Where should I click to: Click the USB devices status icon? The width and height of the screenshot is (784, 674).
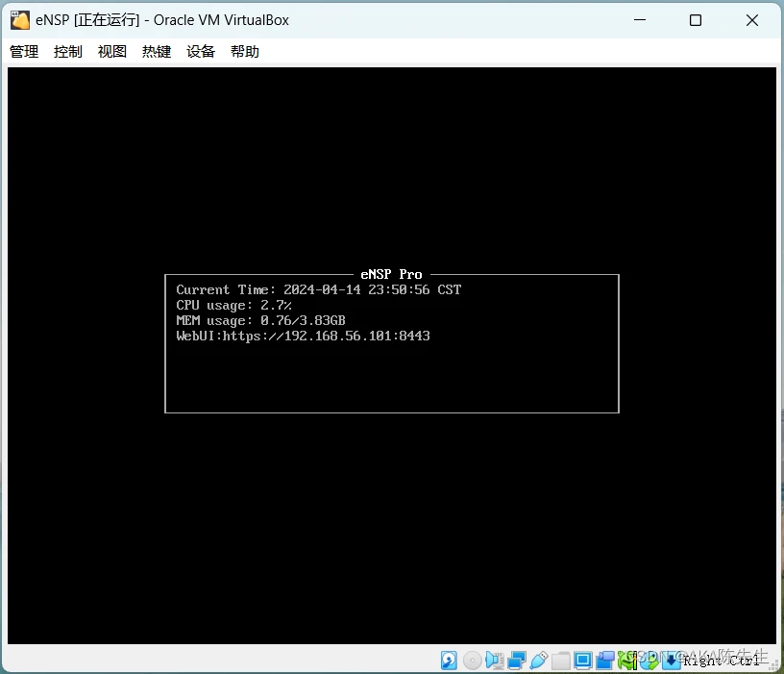click(539, 661)
